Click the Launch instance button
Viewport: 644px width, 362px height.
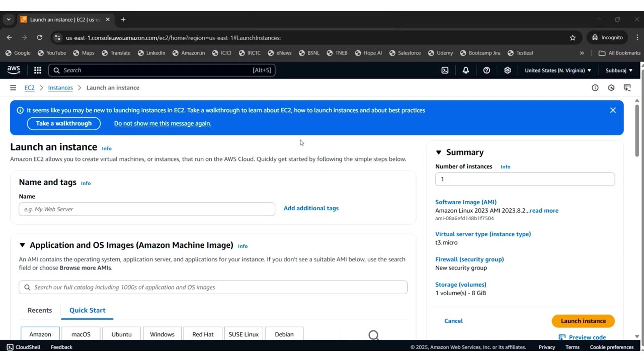click(583, 321)
